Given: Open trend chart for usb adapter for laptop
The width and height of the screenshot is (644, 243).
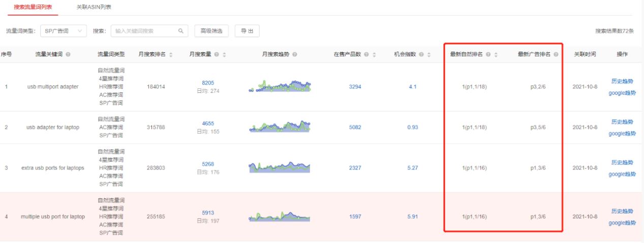Looking at the screenshot, I should [280, 127].
